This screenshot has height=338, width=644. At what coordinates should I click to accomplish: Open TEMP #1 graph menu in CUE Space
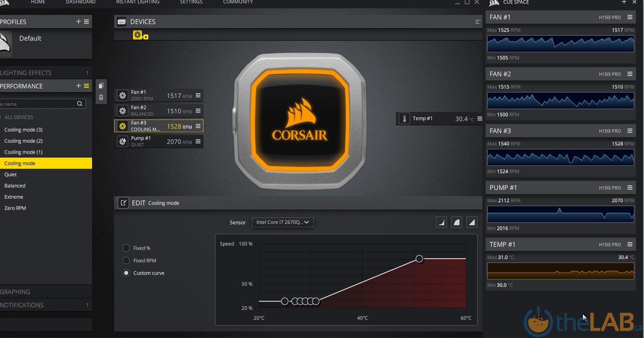pyautogui.click(x=630, y=244)
